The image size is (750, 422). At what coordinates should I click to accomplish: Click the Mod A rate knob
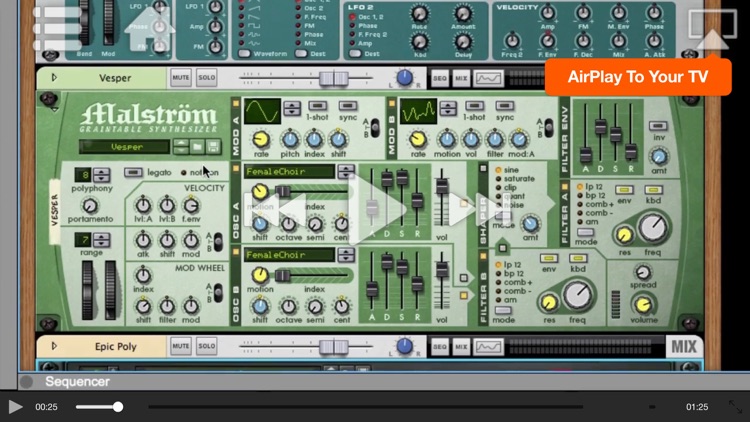[261, 139]
